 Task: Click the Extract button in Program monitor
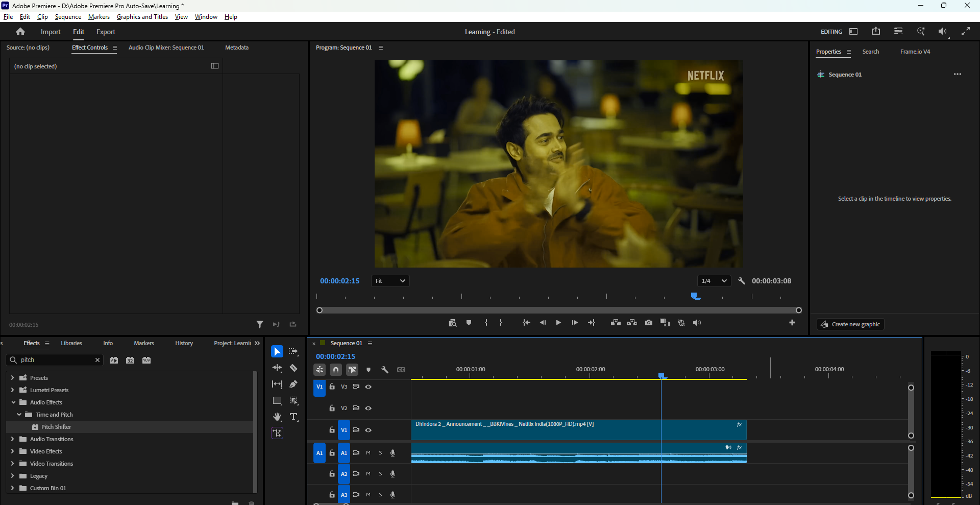[632, 323]
